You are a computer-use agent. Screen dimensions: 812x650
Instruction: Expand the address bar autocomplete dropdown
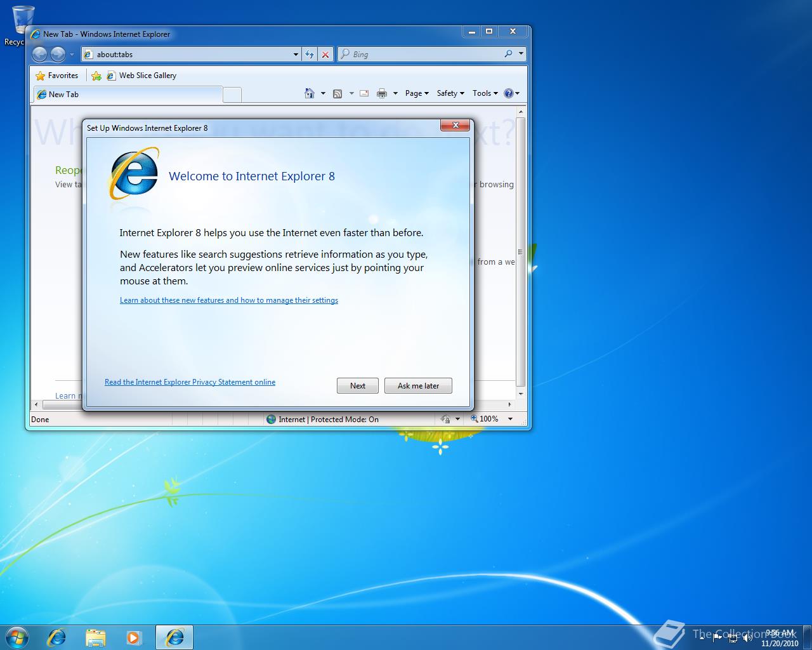[x=296, y=55]
